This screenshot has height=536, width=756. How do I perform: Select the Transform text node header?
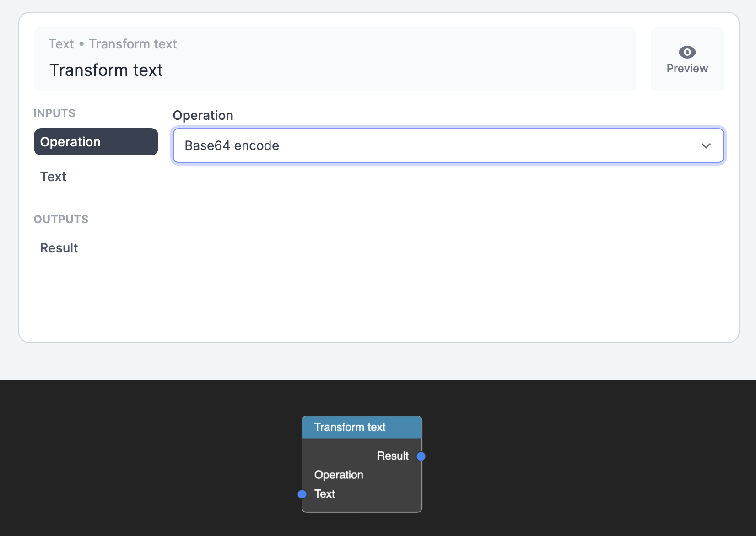point(362,427)
